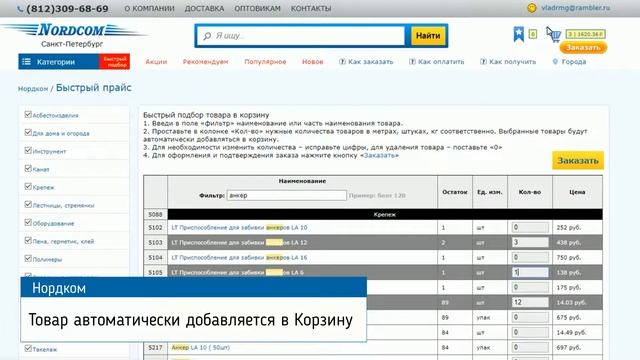Go to the Рекомендуем tab
This screenshot has height=360, width=640.
pos(205,62)
